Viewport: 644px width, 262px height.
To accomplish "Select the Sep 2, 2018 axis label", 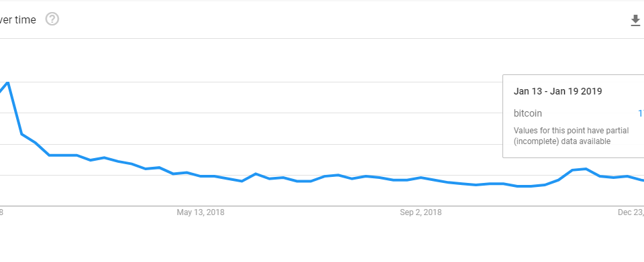I will click(x=421, y=212).
